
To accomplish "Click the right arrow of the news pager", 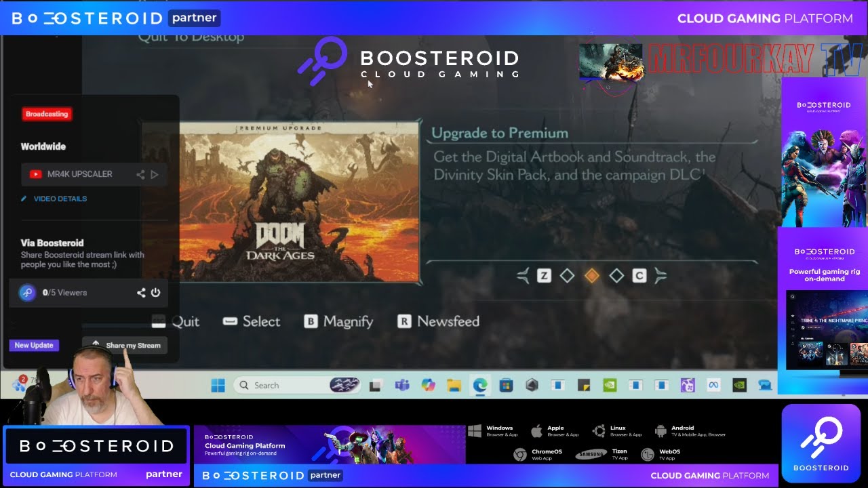I will tap(660, 276).
